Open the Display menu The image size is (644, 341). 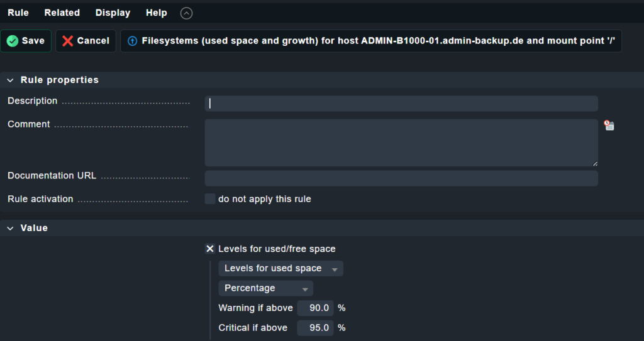(113, 13)
